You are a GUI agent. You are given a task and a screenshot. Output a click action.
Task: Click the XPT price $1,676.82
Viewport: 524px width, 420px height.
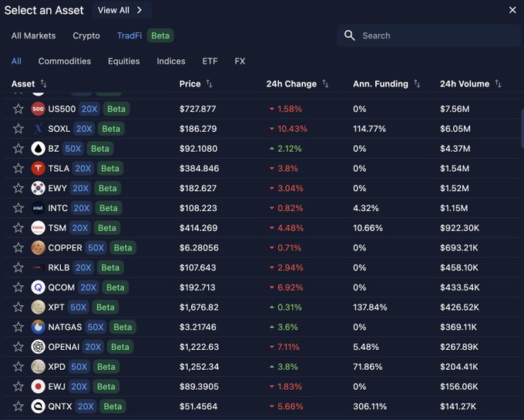pos(199,307)
